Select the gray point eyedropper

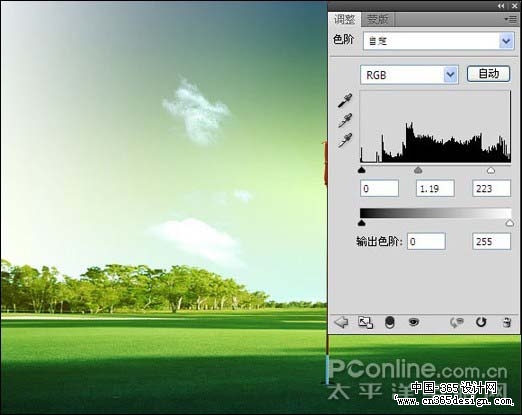tap(345, 120)
